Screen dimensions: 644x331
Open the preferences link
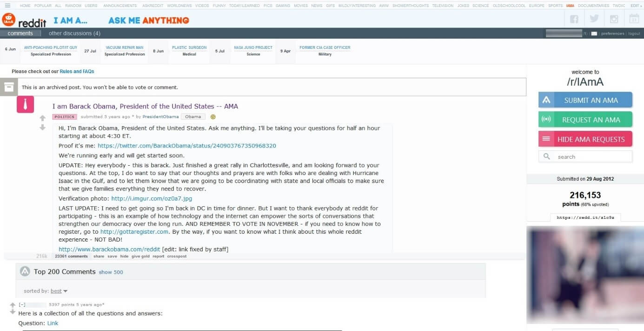[x=612, y=34]
